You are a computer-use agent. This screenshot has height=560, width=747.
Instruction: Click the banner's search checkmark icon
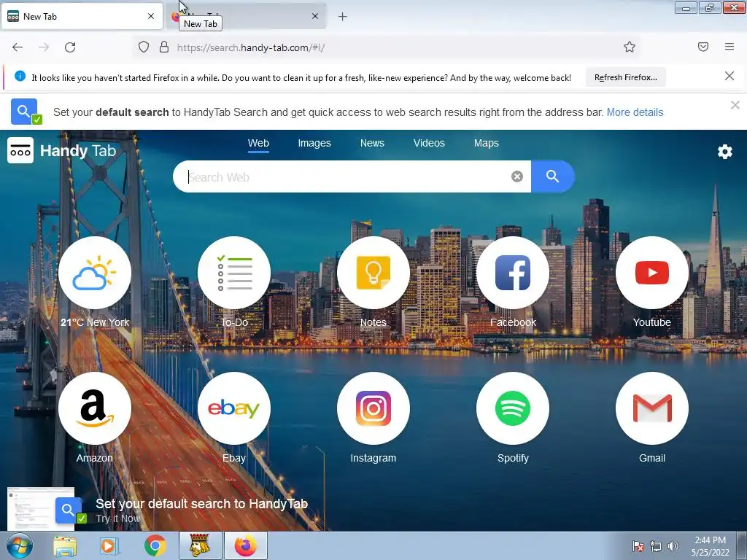[x=26, y=112]
